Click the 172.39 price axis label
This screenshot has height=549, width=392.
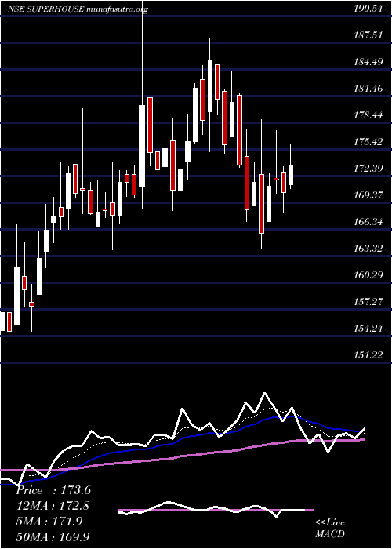[368, 169]
